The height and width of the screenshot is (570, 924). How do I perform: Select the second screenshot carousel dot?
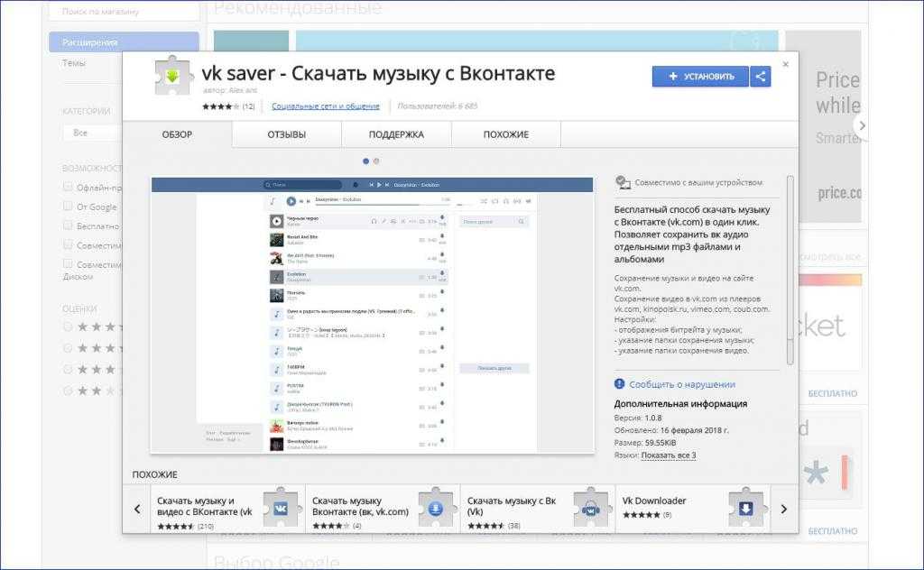pyautogui.click(x=376, y=161)
